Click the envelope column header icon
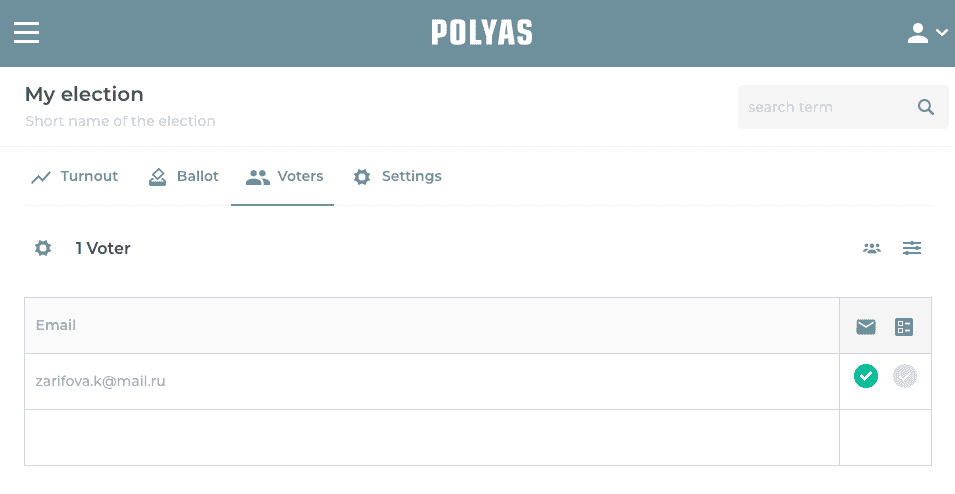The width and height of the screenshot is (955, 494). (x=866, y=326)
